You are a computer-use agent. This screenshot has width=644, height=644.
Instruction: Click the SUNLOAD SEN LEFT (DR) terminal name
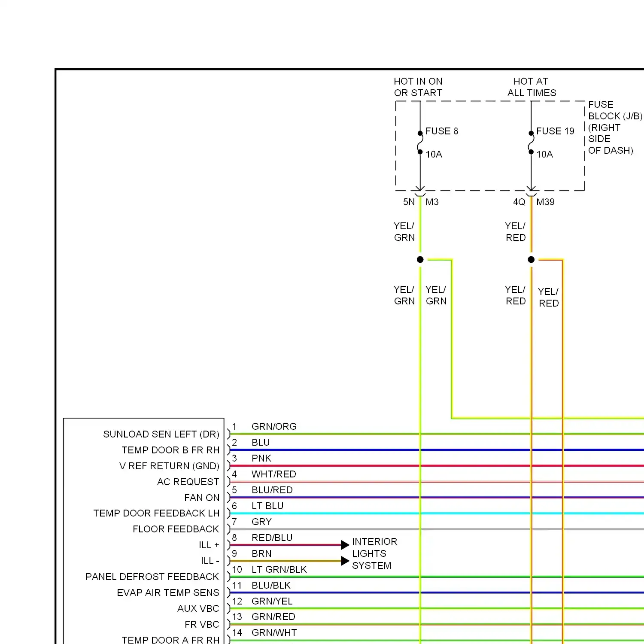pos(161,434)
